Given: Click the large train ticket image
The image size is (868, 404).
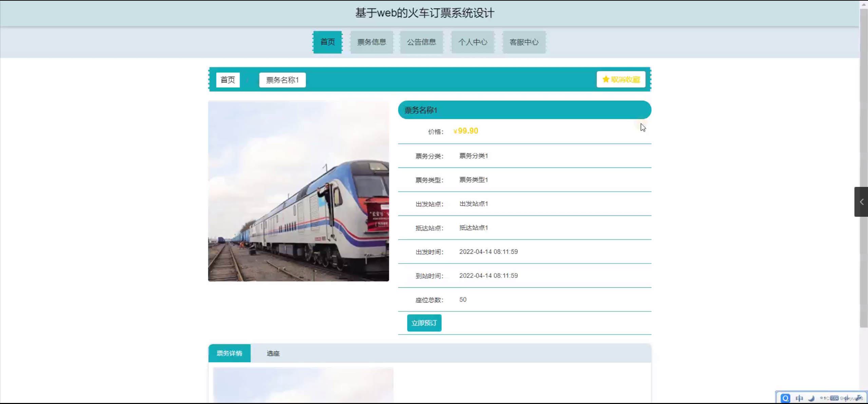Looking at the screenshot, I should pyautogui.click(x=299, y=191).
